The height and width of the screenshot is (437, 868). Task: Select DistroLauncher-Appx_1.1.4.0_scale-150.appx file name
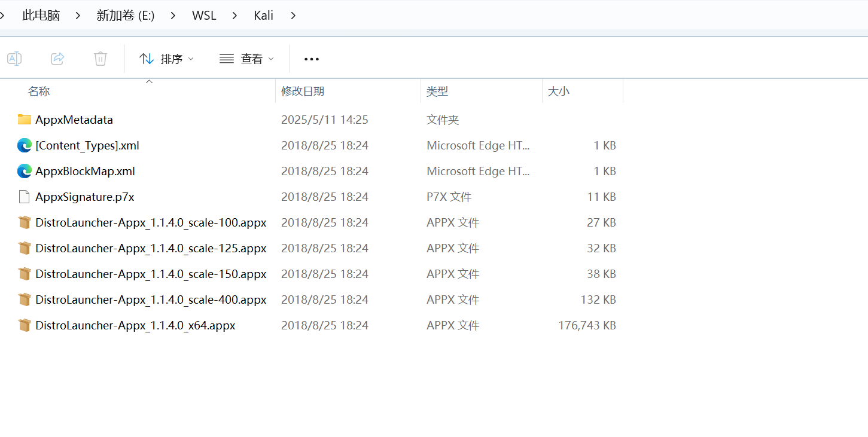[x=151, y=274]
